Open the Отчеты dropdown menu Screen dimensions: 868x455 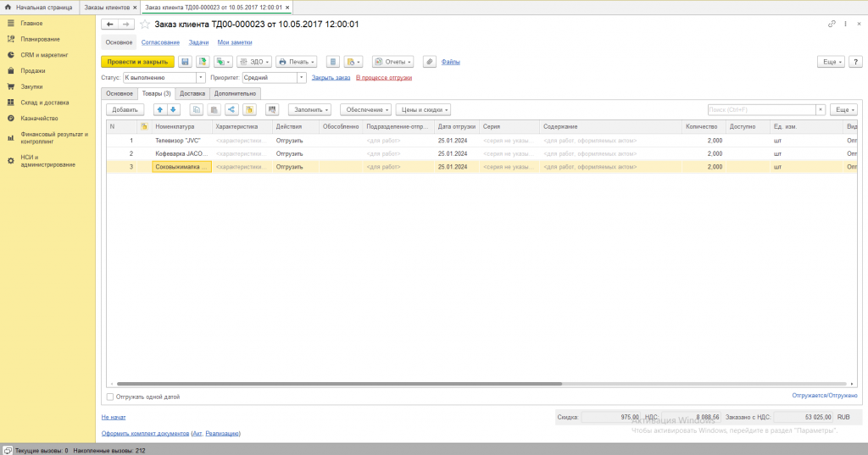point(392,62)
